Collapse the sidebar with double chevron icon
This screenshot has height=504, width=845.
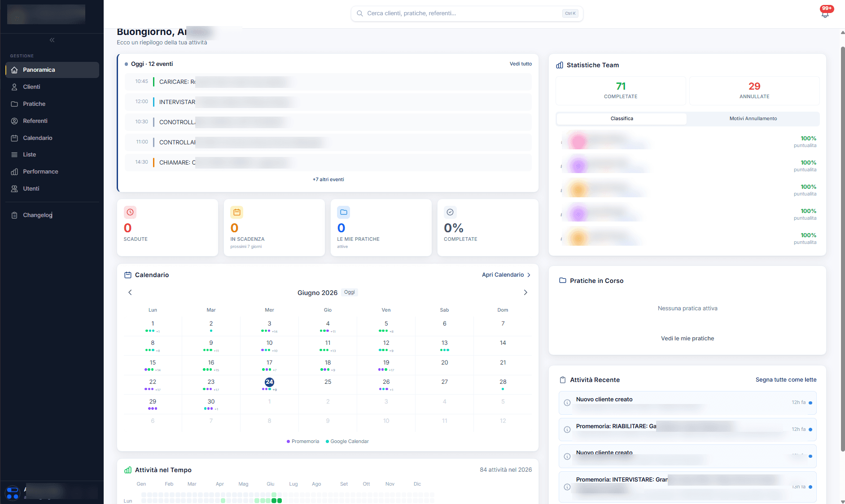pyautogui.click(x=52, y=40)
